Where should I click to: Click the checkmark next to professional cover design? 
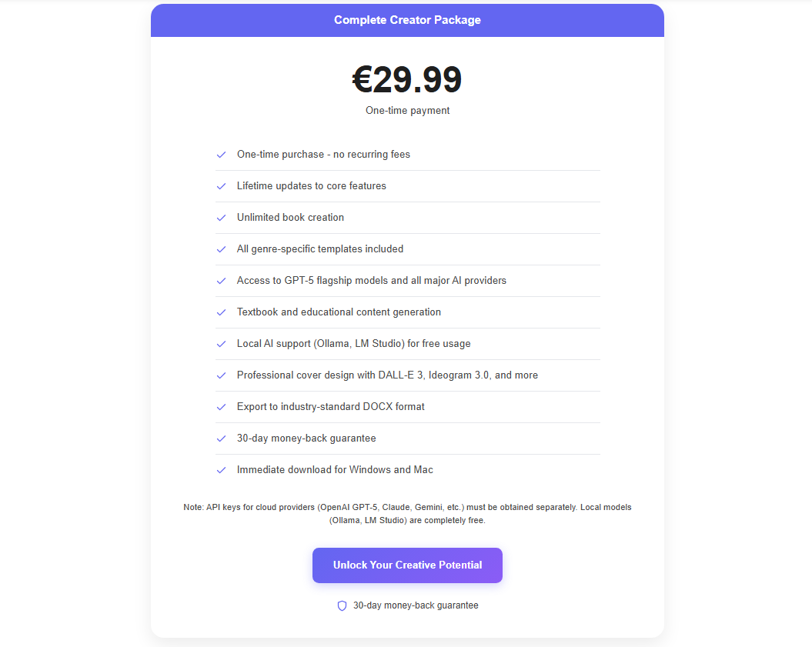(222, 375)
